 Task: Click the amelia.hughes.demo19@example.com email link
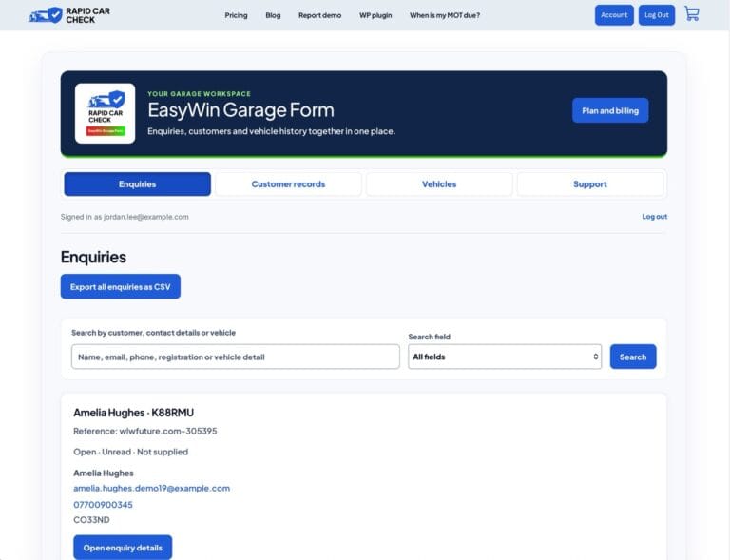(x=151, y=489)
